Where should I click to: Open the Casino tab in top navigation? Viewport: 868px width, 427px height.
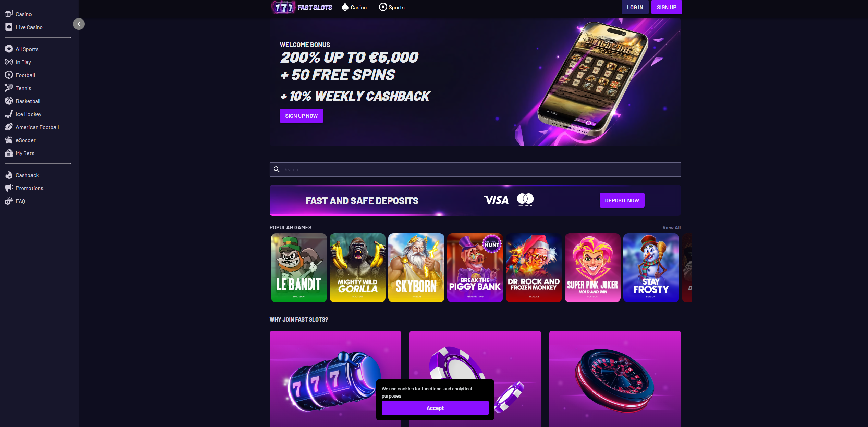pyautogui.click(x=354, y=7)
